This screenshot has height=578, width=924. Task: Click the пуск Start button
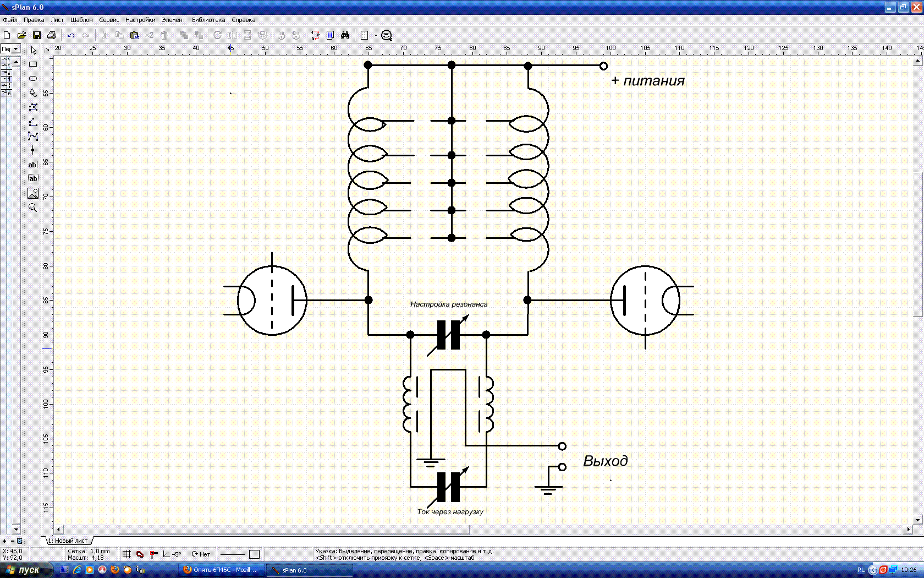click(25, 570)
